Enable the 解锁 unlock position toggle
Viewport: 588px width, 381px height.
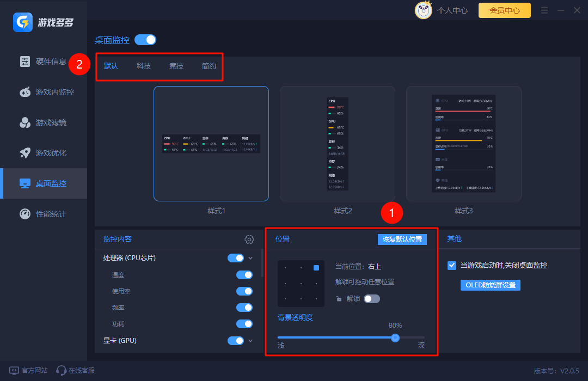click(372, 298)
